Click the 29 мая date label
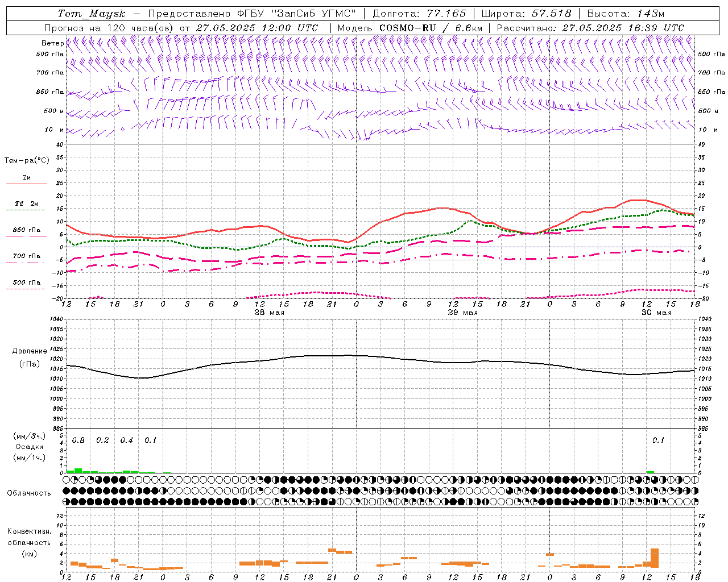The height and width of the screenshot is (582, 728). pyautogui.click(x=463, y=313)
